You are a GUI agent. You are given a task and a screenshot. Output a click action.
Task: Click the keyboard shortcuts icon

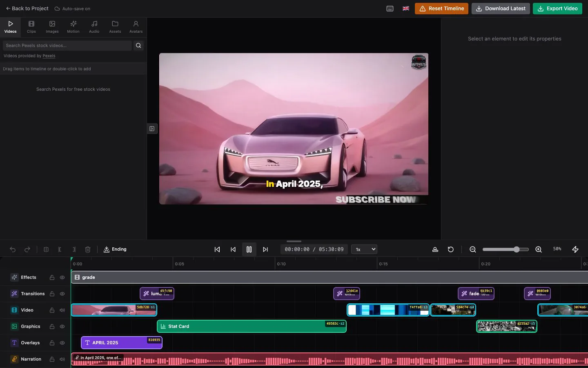(x=390, y=9)
